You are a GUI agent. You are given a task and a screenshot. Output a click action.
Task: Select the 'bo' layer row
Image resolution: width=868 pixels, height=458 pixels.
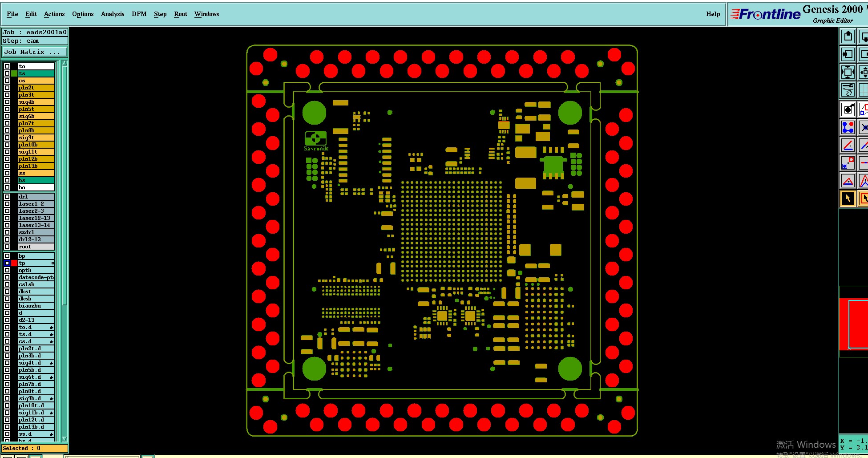click(36, 187)
